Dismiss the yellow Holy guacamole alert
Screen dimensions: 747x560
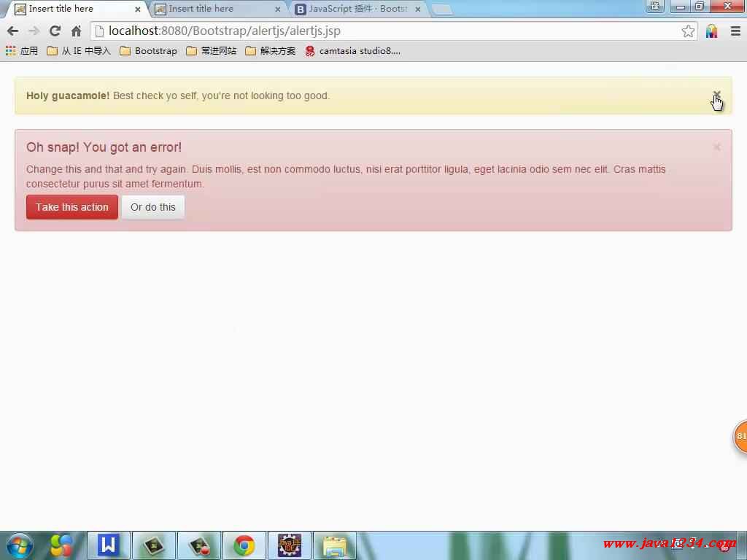point(716,94)
